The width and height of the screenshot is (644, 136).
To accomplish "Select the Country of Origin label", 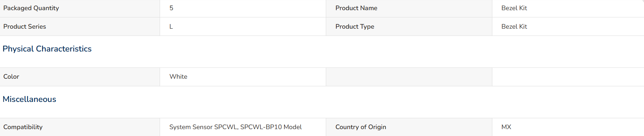I will pos(361,127).
